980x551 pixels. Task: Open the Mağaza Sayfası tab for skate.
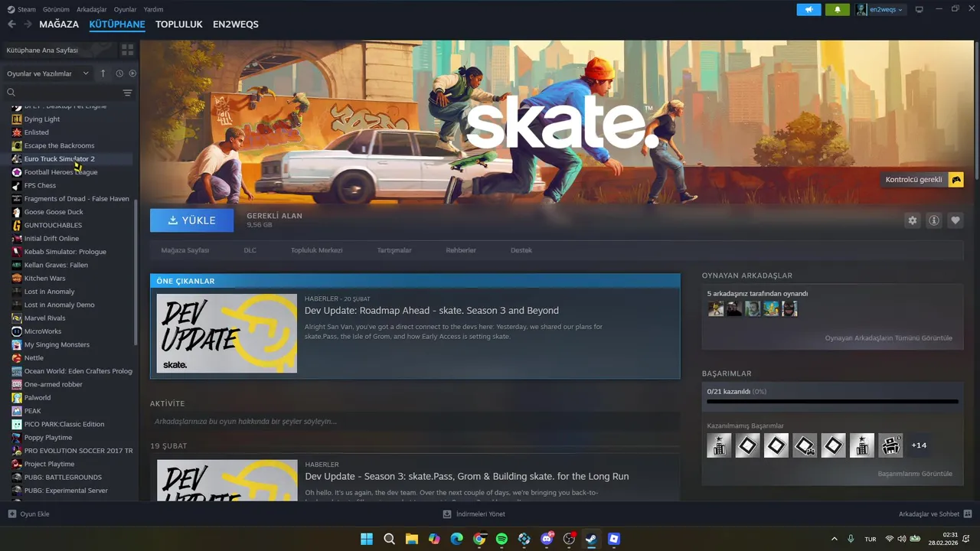pos(185,250)
